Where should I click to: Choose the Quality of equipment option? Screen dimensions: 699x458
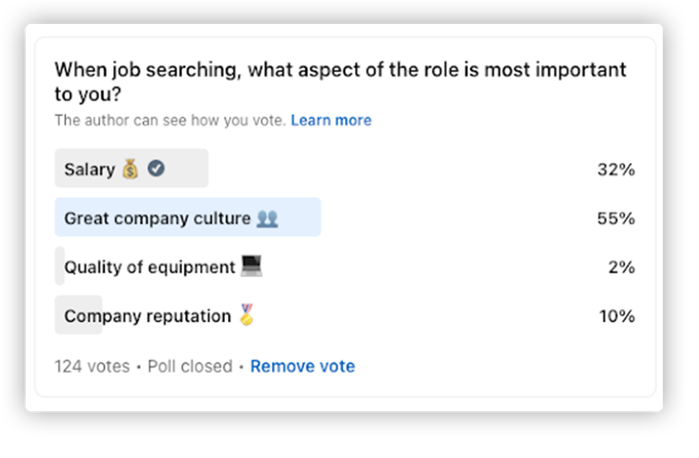coord(150,267)
